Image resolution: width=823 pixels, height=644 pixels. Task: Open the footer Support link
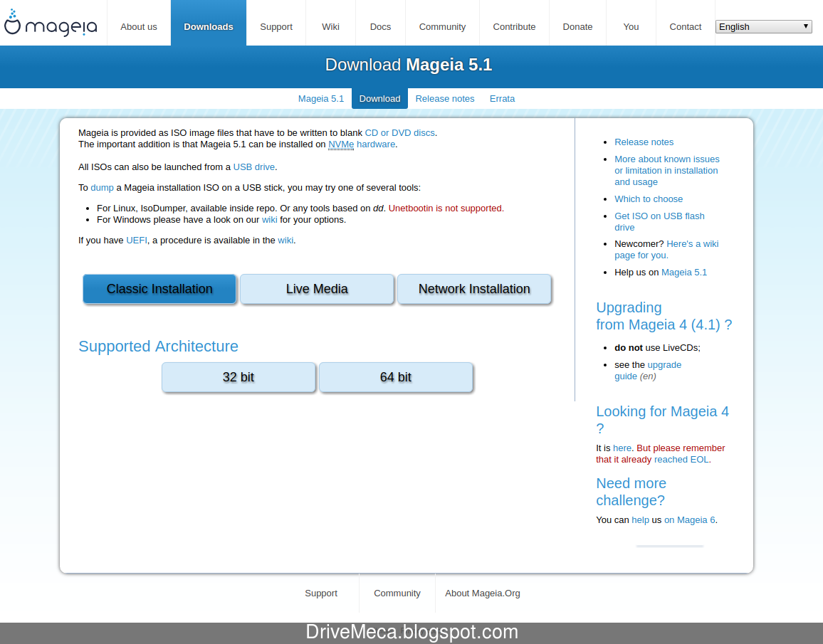(x=321, y=593)
